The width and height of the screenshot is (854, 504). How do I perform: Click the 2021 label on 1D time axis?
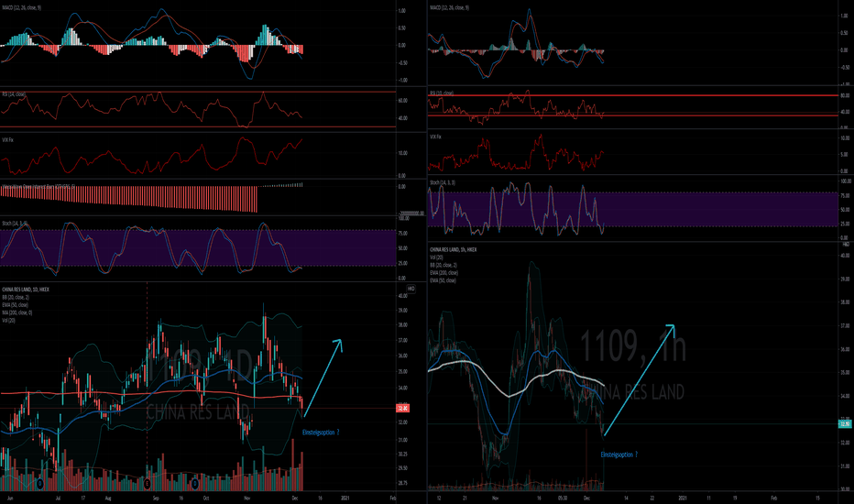point(345,498)
